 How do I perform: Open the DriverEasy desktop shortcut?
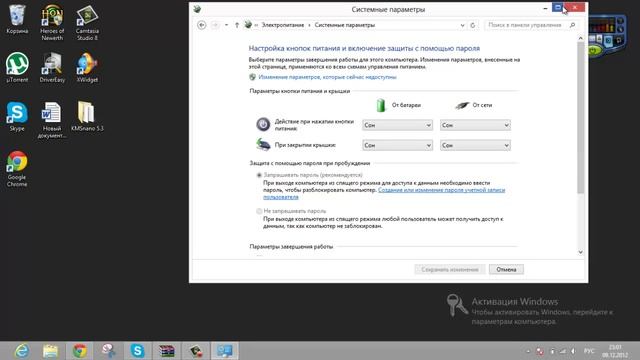tap(52, 68)
